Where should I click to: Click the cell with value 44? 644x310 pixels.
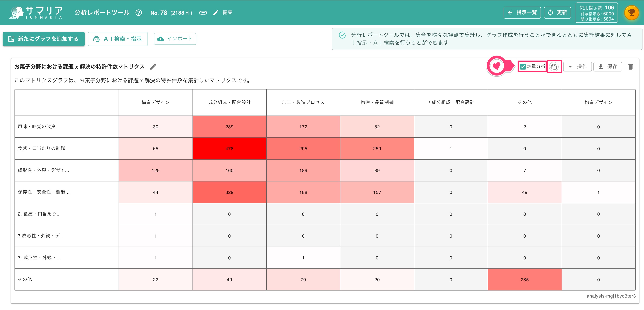(x=156, y=192)
